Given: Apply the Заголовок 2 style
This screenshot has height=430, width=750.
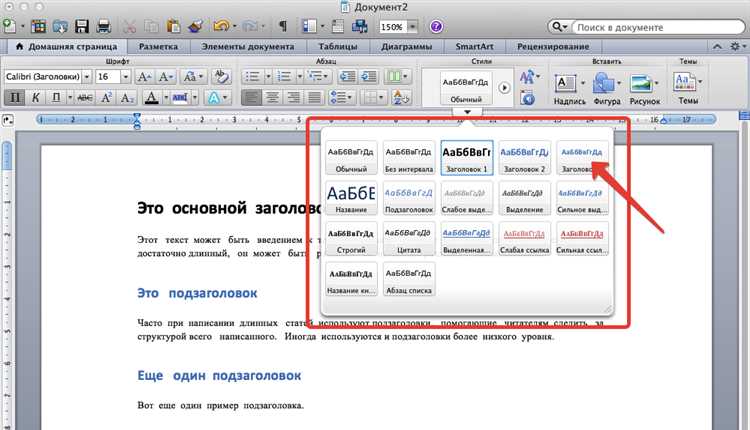Looking at the screenshot, I should pos(524,157).
